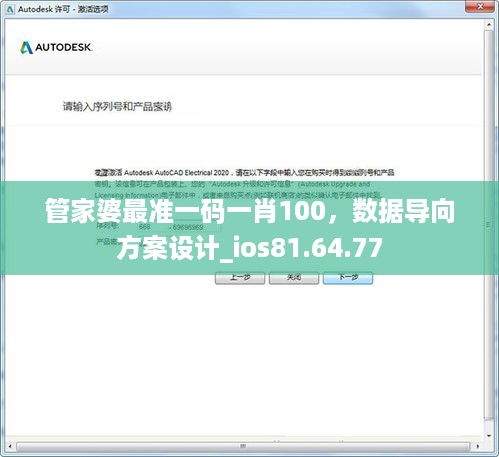
Task: Click the horizontal scrollbar thumb
Action: pos(243,446)
